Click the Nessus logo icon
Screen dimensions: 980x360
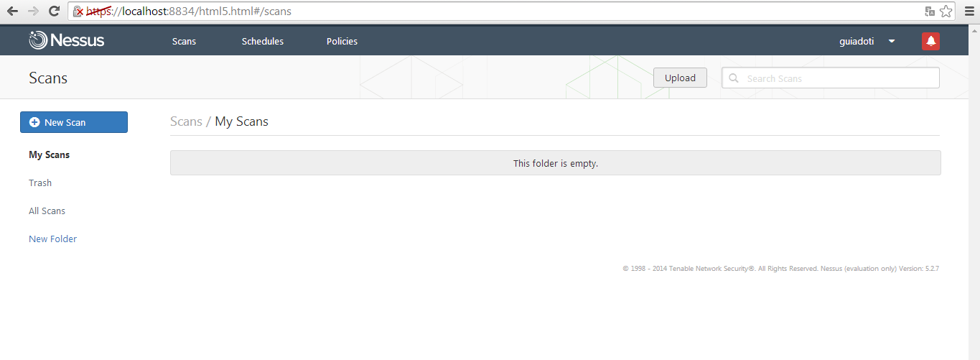click(x=38, y=40)
